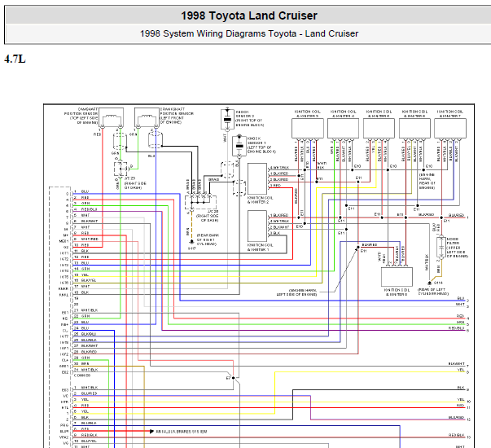491x448 pixels.
Task: Click the '1998 Toyota Land Cruiser' title
Action: pos(249,15)
